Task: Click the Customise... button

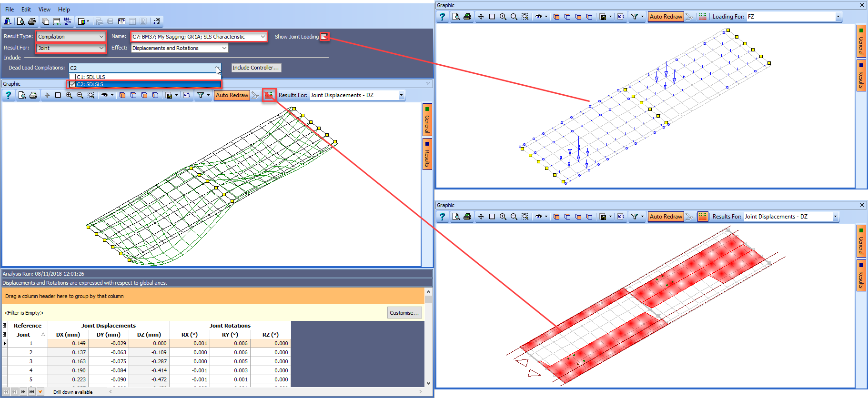Action: click(404, 313)
